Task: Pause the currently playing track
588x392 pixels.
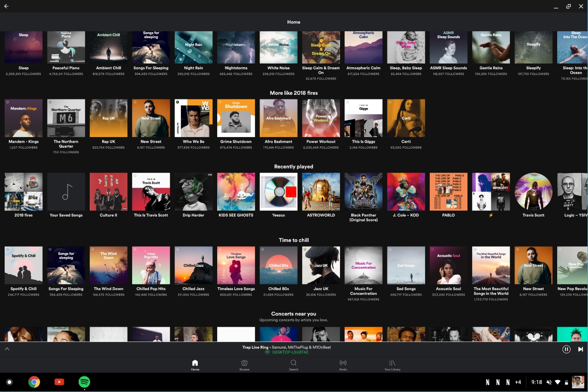Action: coord(566,349)
